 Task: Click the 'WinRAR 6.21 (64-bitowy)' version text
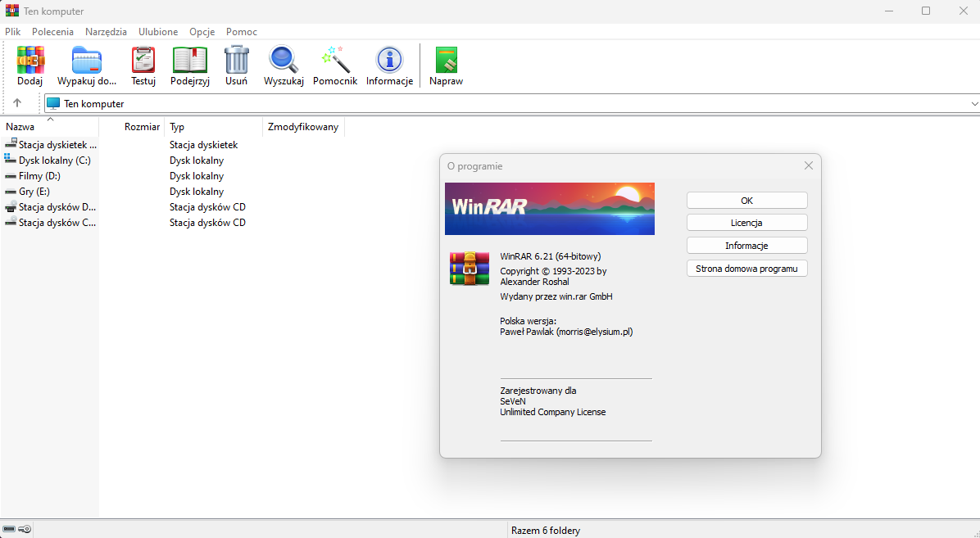[550, 256]
